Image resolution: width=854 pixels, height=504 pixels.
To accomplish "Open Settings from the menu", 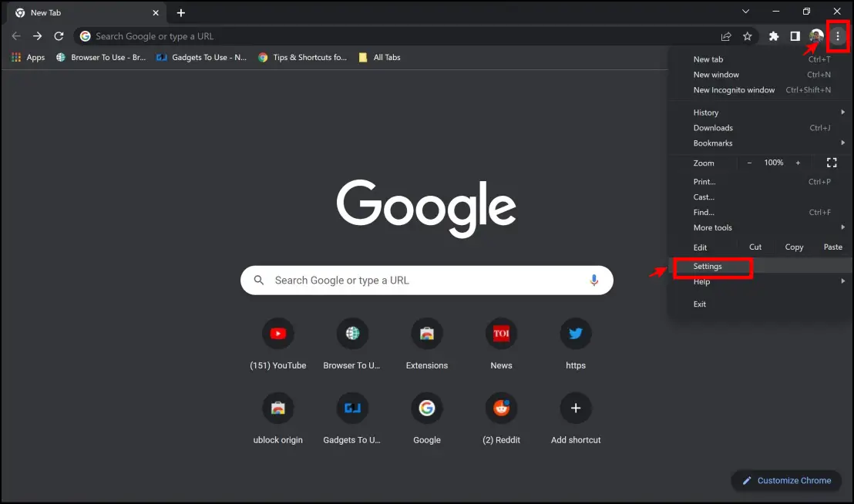I will click(x=761, y=266).
